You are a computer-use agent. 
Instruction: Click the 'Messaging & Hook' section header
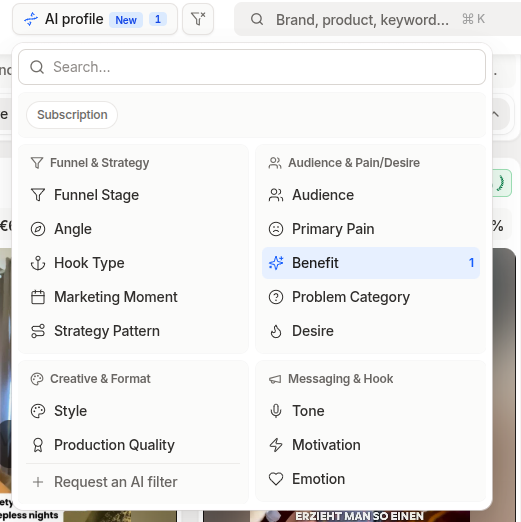(x=340, y=379)
